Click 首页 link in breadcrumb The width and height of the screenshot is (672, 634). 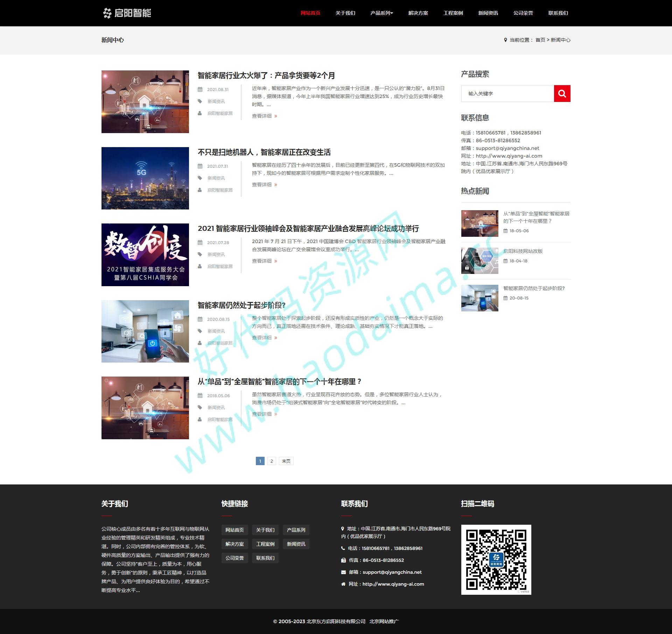(540, 40)
